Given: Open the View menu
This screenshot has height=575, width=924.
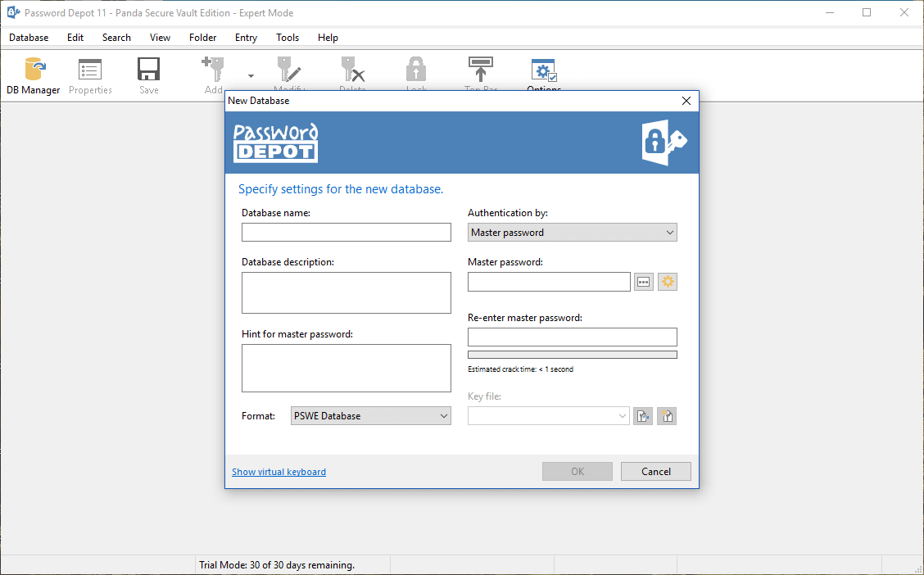Looking at the screenshot, I should (x=160, y=38).
